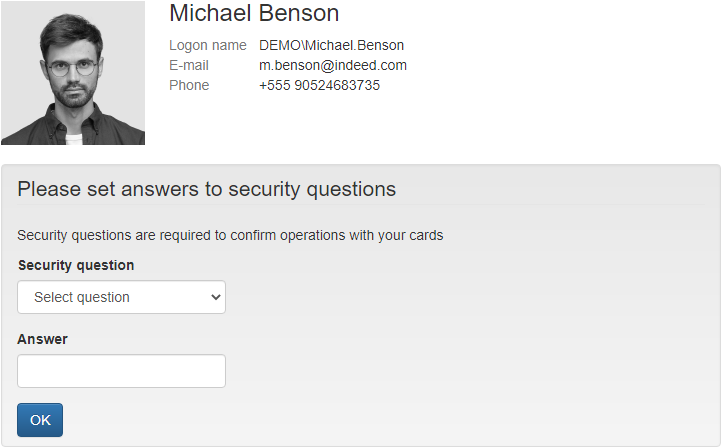Viewport: 721px width, 448px height.
Task: Select the DEMO\Michael.Benson logon value
Action: 331,45
